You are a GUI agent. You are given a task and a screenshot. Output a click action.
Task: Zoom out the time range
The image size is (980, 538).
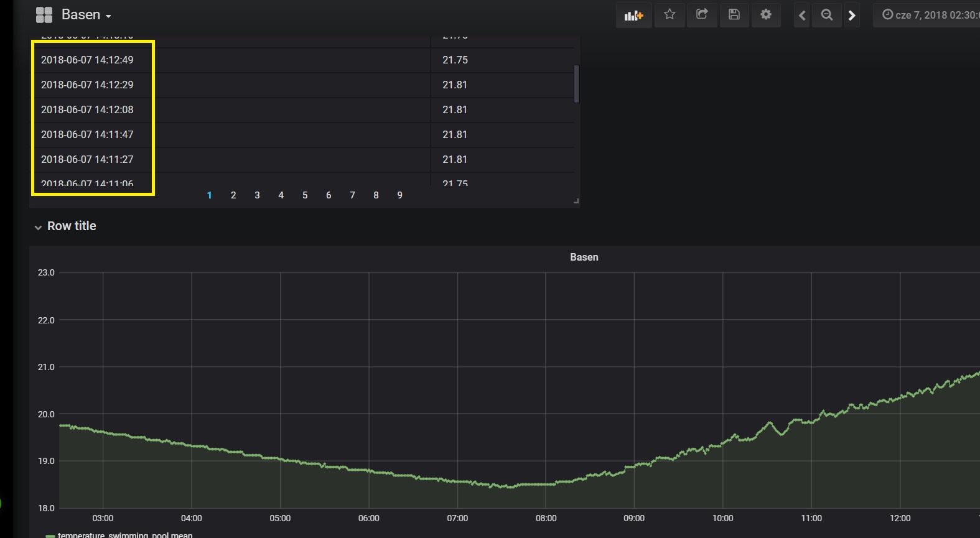tap(827, 16)
